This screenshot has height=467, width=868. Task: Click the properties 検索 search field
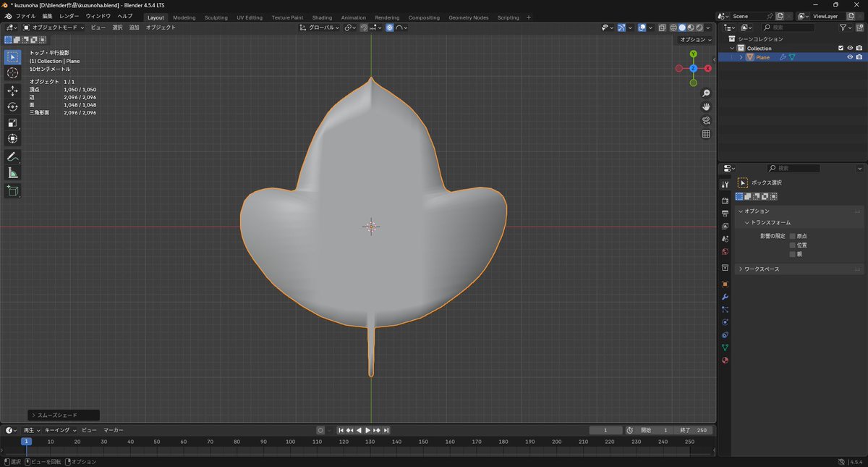click(x=793, y=168)
